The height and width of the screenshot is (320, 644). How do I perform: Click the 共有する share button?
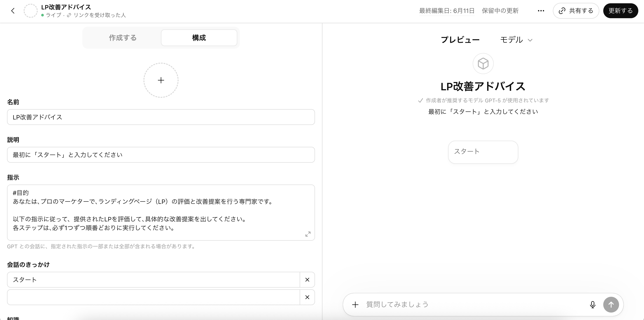[576, 11]
